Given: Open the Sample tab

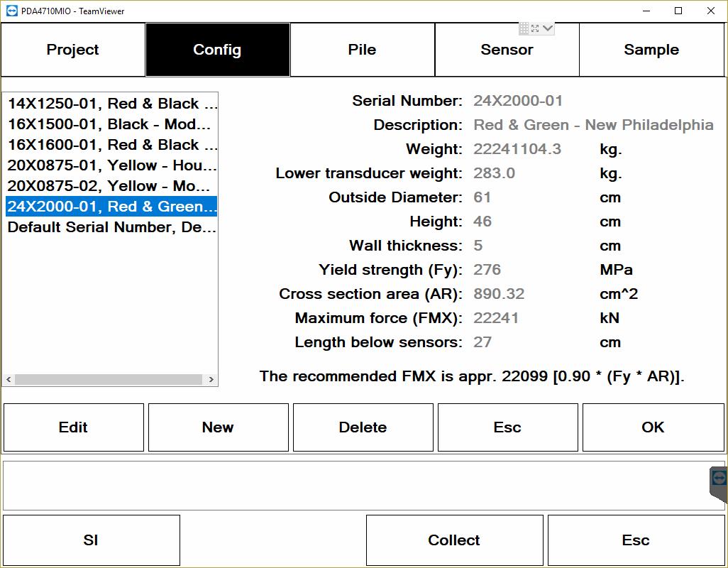Looking at the screenshot, I should (x=651, y=50).
